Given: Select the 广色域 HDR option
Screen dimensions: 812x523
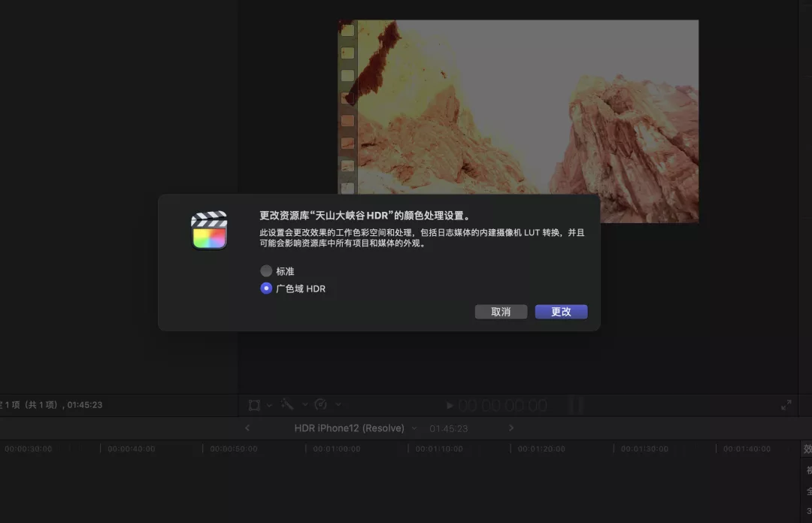Looking at the screenshot, I should point(266,288).
